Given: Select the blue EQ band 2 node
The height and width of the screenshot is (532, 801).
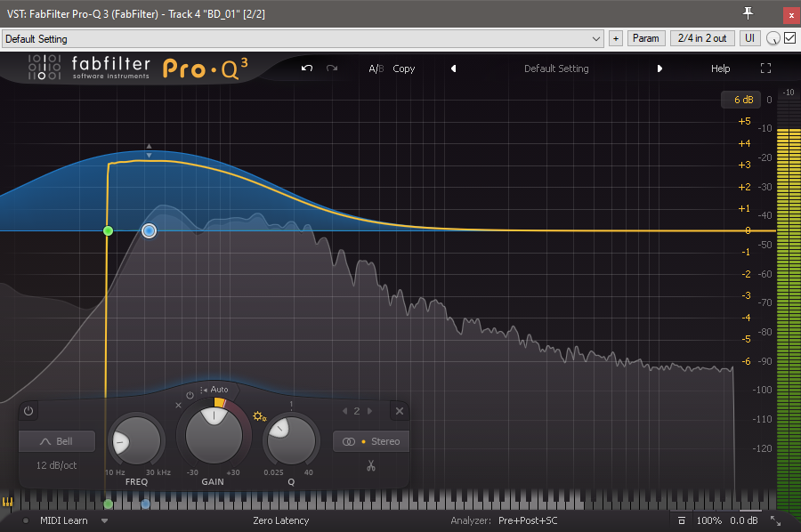Looking at the screenshot, I should [150, 230].
